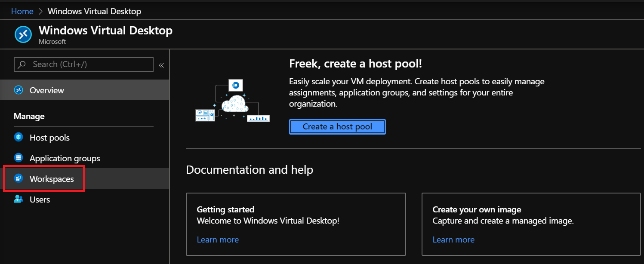Click the host pool cloud illustration

point(232,101)
